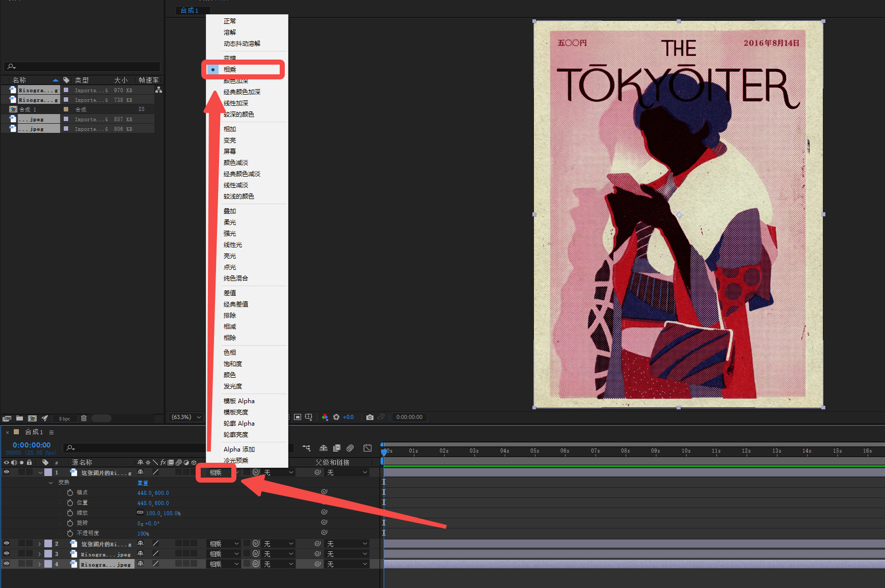Choose 屏幕 in the blend mode list
The image size is (885, 588).
pos(230,152)
